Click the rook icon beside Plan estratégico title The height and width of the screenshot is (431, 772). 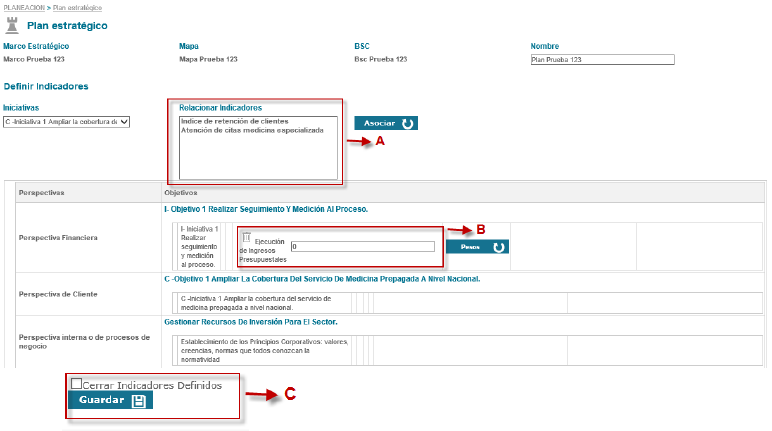(13, 25)
